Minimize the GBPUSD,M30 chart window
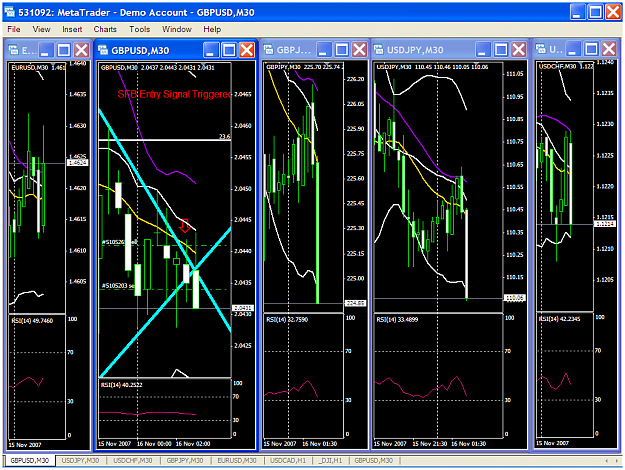Viewport: 625px width, 470px height. coord(211,50)
